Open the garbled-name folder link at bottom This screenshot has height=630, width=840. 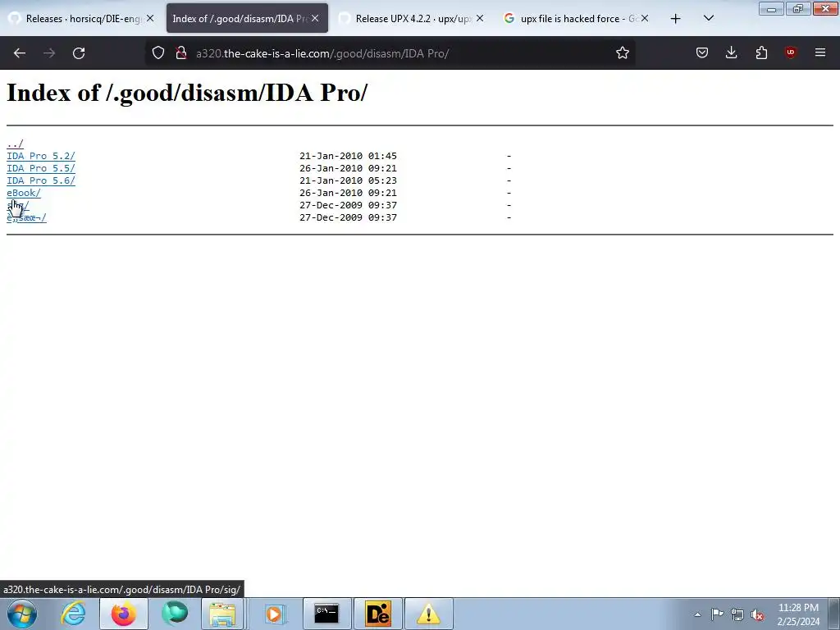[x=26, y=217]
